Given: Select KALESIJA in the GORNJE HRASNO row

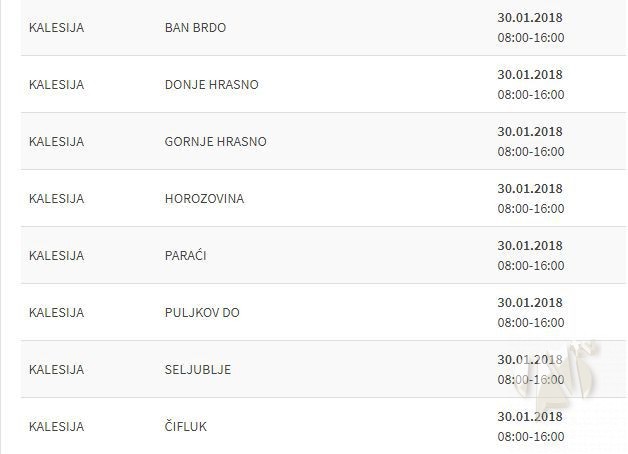Looking at the screenshot, I should tap(56, 141).
